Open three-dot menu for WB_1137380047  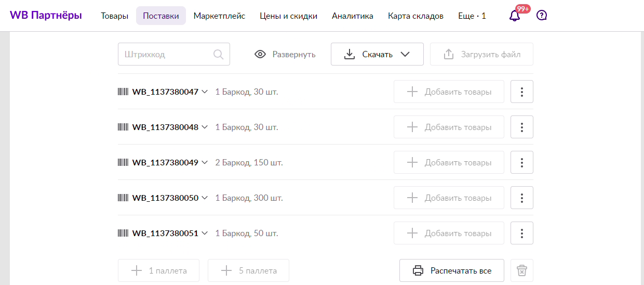coord(522,92)
